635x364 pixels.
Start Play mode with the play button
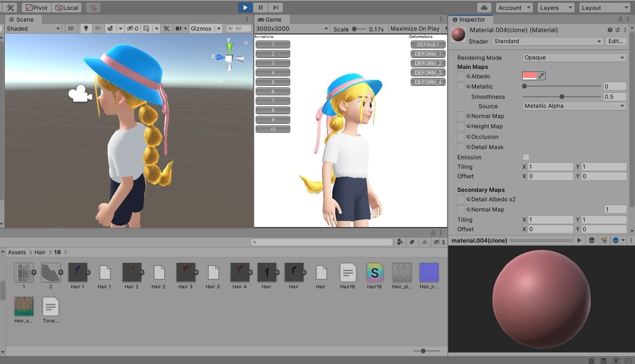pos(245,8)
